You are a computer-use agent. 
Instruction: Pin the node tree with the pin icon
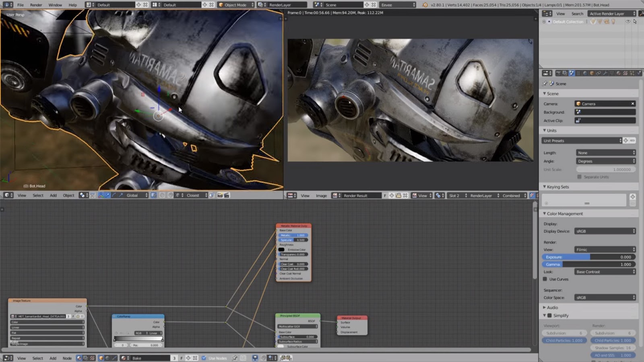[235, 358]
